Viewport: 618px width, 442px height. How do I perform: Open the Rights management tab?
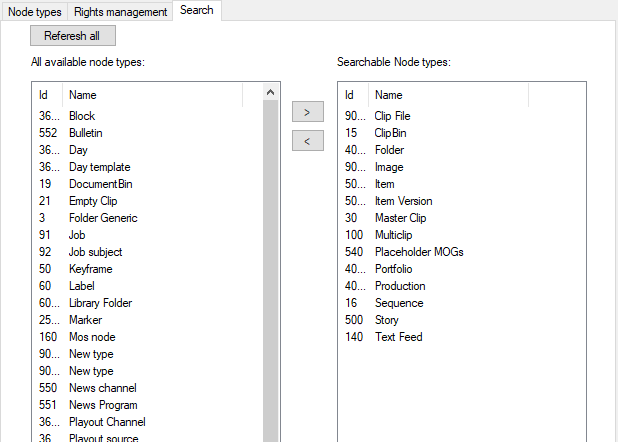point(120,12)
